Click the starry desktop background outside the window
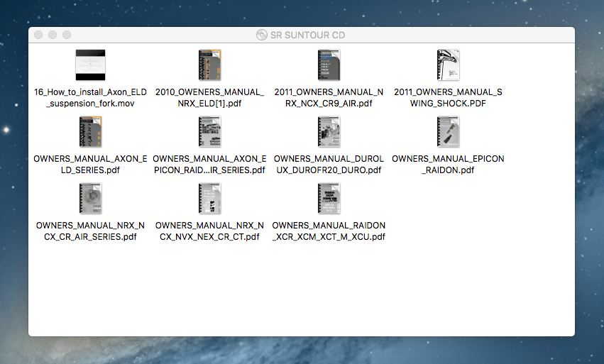The height and width of the screenshot is (364, 604). point(302,351)
